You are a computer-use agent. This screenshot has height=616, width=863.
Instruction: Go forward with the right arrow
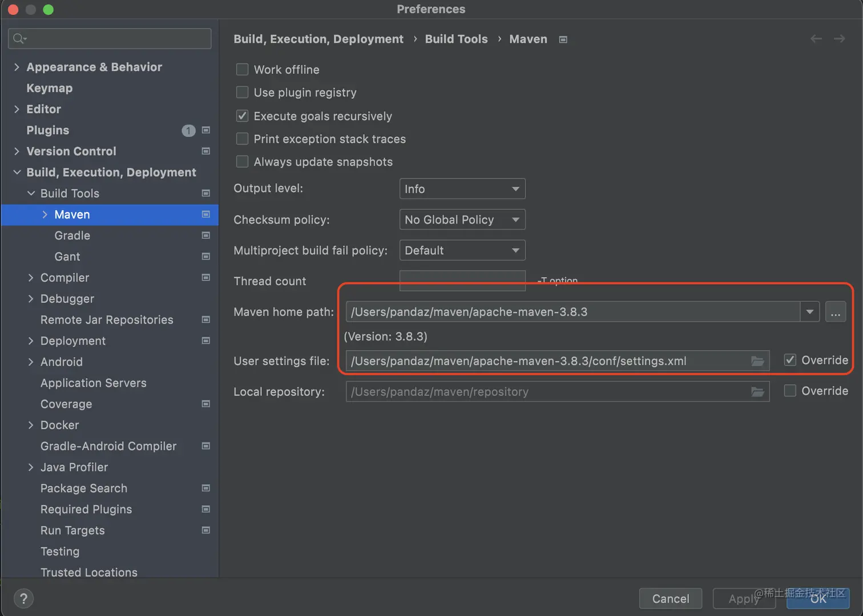pos(839,39)
